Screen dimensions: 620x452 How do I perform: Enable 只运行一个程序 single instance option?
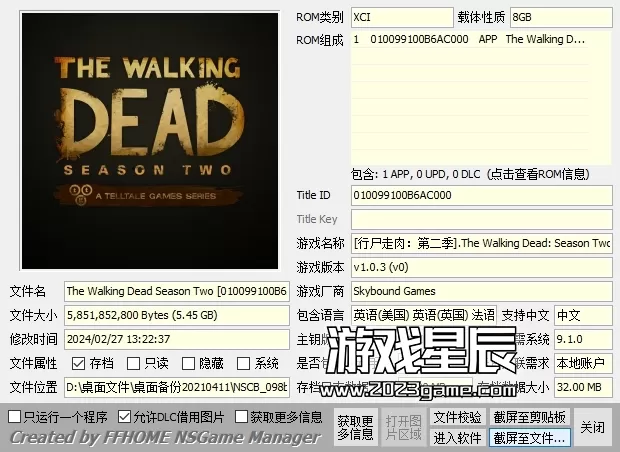[15, 416]
